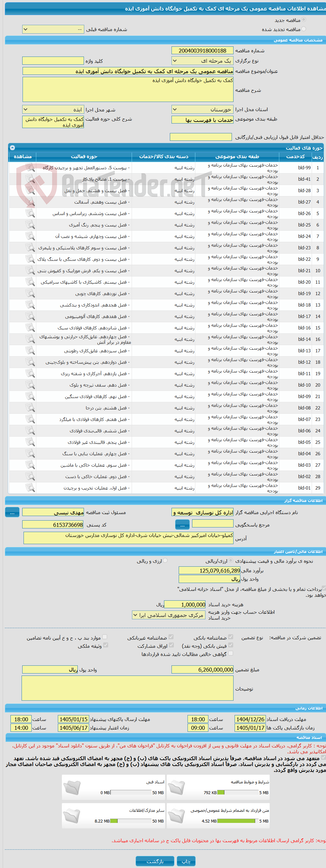
Task: Open the view icon for row bld-10
Action: [30, 385]
